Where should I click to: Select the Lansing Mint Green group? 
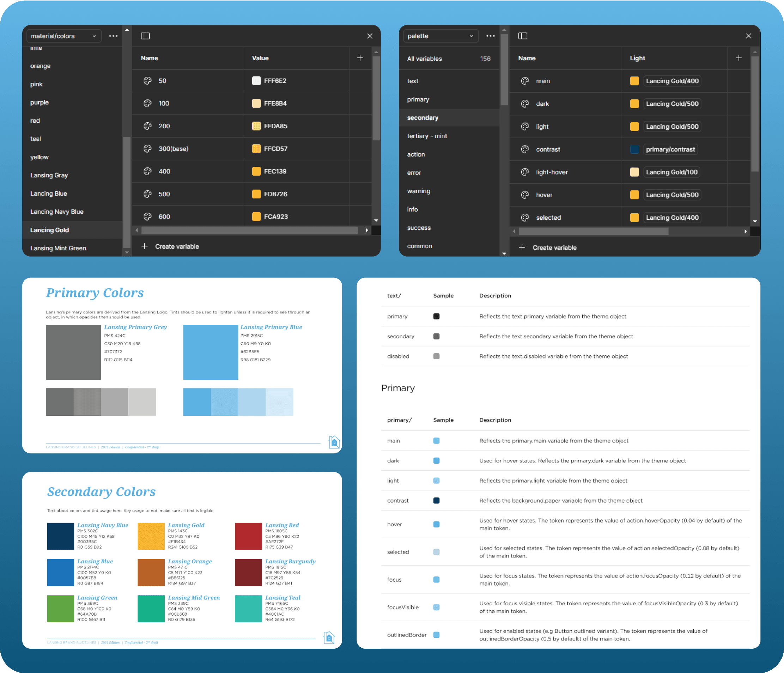[x=72, y=248]
